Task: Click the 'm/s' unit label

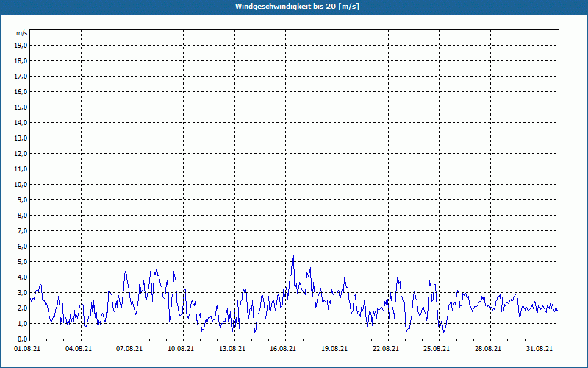Action: (x=22, y=33)
